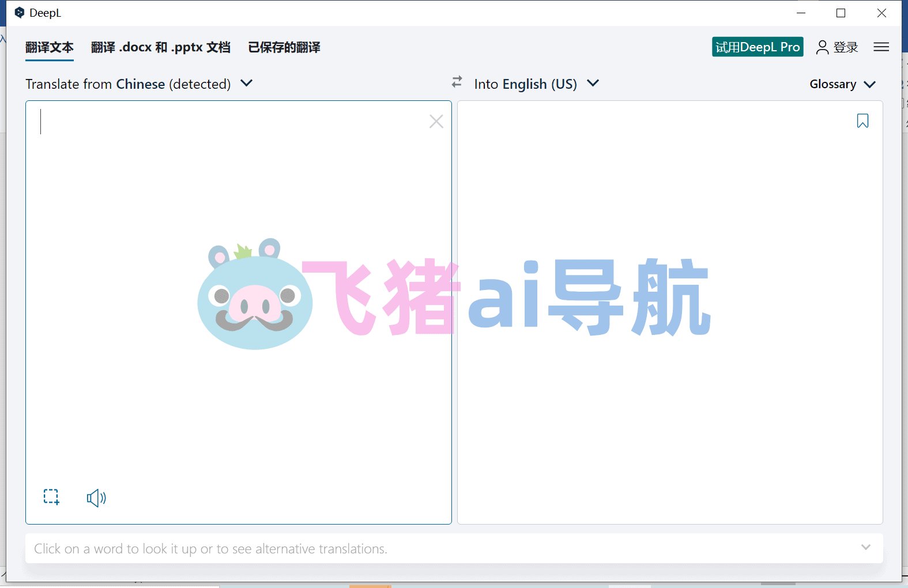Click the swap languages arrows icon
Screen dimensions: 908x588
pyautogui.click(x=457, y=82)
